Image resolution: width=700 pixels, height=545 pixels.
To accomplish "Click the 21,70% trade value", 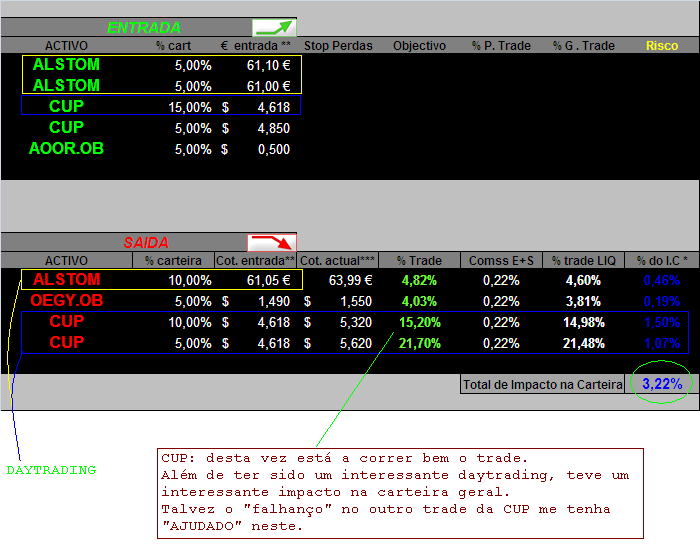I will point(419,343).
